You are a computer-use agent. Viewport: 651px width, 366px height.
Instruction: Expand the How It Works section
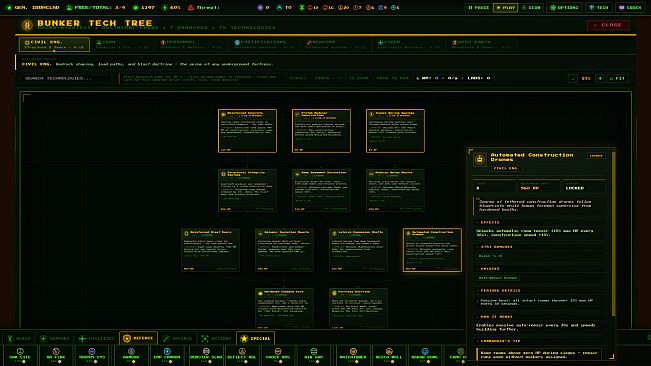pyautogui.click(x=540, y=317)
